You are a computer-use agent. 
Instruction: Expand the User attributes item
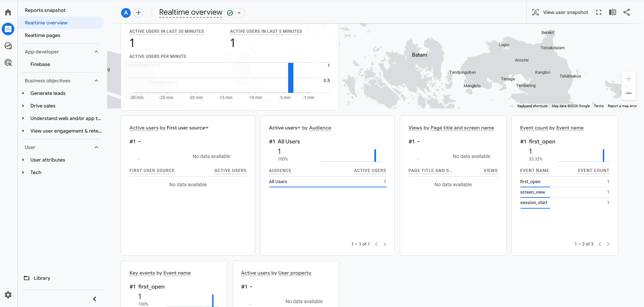(x=23, y=160)
